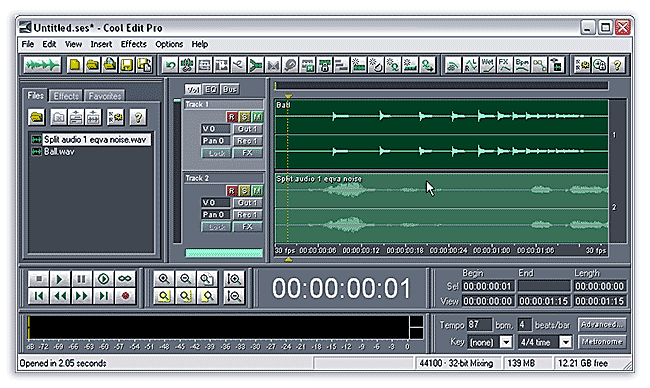Click the toolbar Help question mark icon
650x388 pixels.
pos(617,65)
